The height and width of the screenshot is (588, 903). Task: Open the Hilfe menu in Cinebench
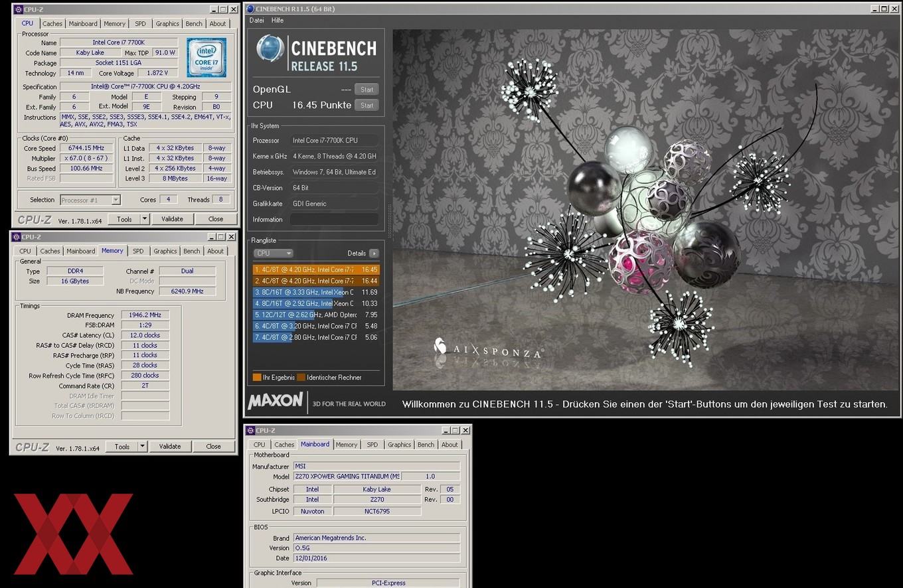pyautogui.click(x=278, y=21)
